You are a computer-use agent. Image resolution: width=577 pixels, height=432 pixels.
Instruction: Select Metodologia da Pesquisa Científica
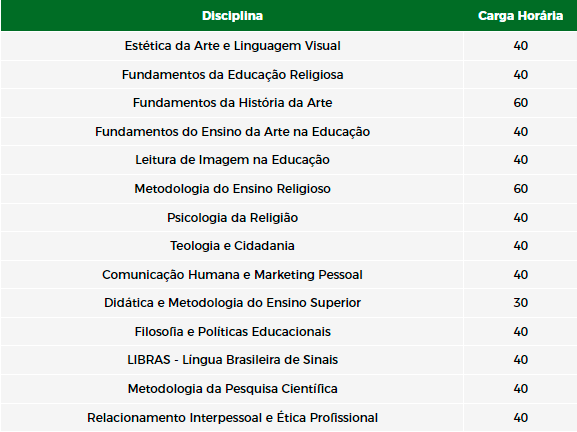[232, 389]
